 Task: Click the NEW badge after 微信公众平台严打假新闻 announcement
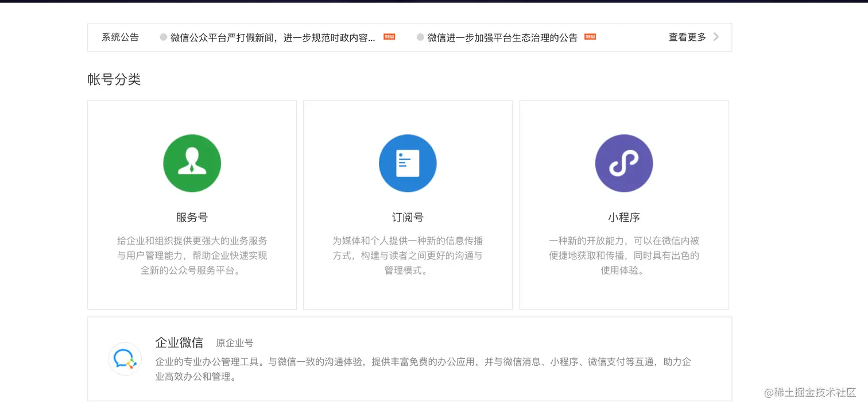(x=389, y=37)
